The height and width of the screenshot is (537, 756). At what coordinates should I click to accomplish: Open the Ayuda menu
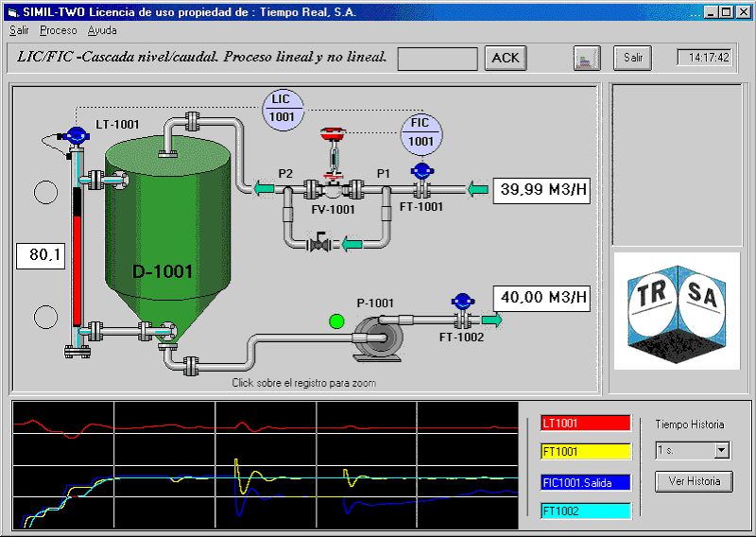(102, 30)
